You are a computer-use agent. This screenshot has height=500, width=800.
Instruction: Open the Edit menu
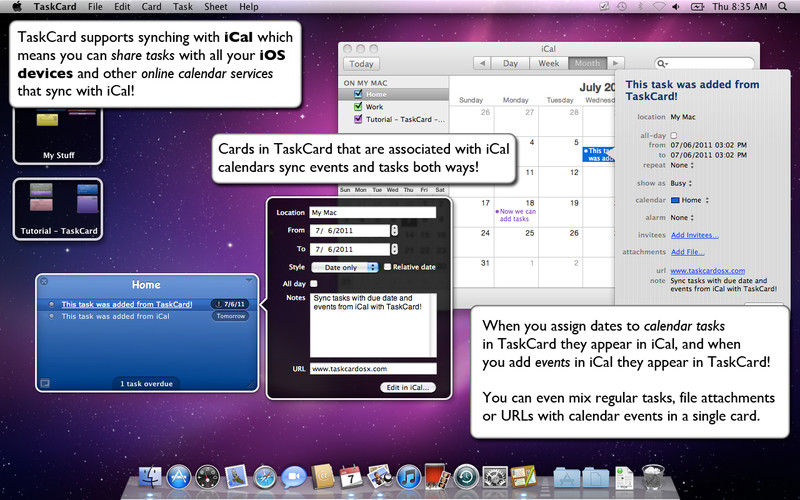[122, 7]
